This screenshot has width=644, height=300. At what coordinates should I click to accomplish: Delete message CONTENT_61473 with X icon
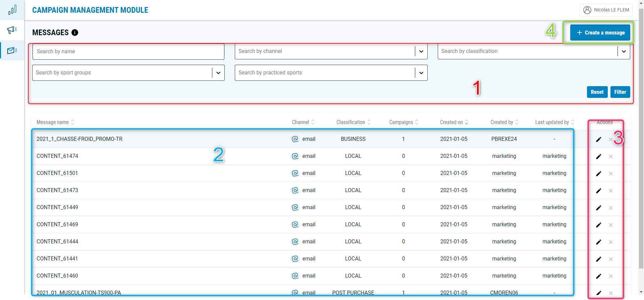click(611, 191)
